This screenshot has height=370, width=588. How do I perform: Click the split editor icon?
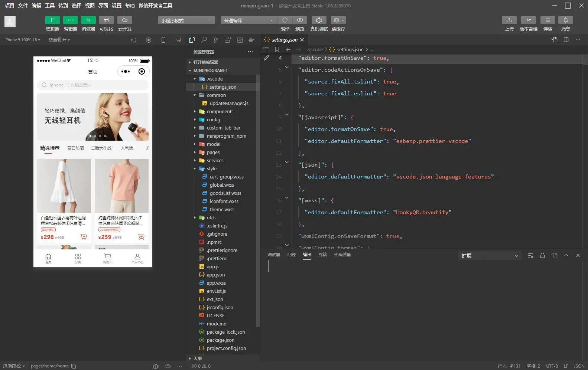(566, 40)
